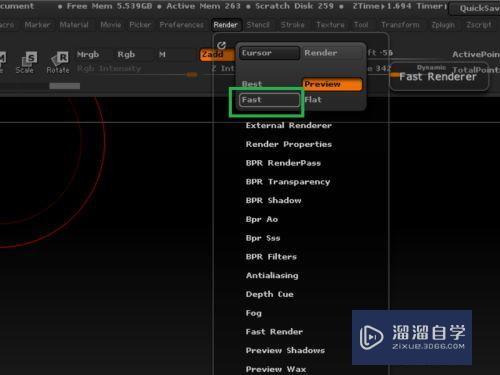Toggle the Zadd mode button
Screen dimensions: 500x375
pos(217,54)
